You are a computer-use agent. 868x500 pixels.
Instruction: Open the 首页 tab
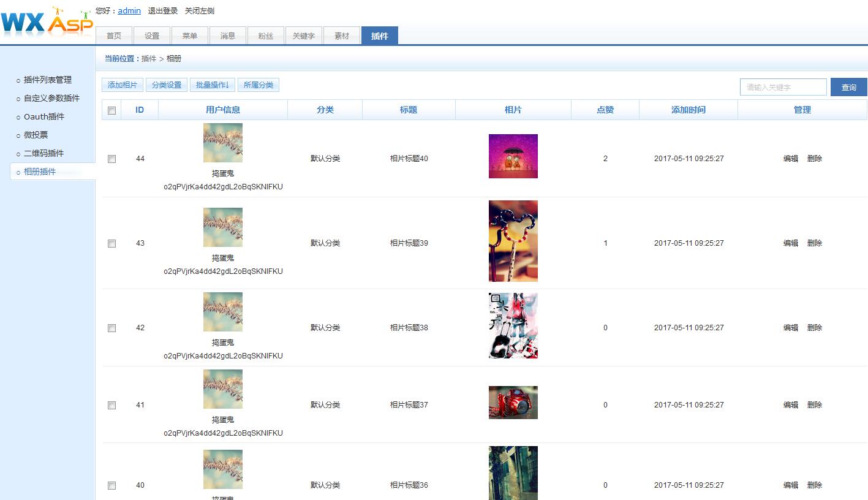click(113, 36)
